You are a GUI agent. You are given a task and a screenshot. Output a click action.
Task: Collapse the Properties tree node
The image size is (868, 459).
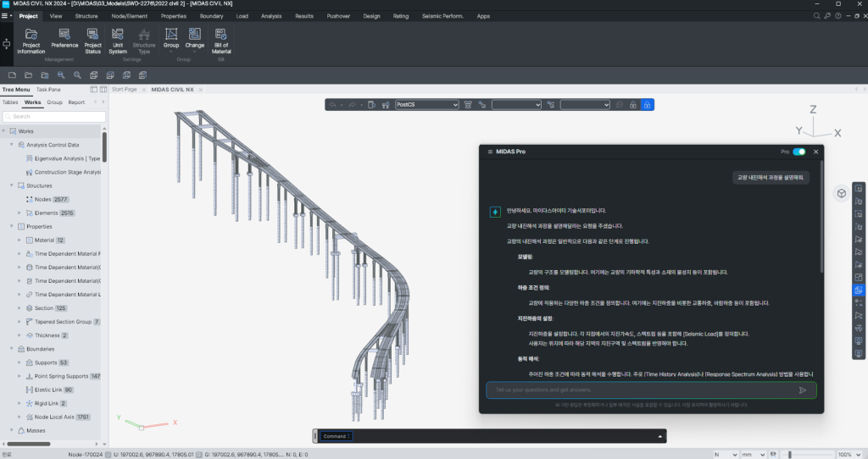coord(12,226)
